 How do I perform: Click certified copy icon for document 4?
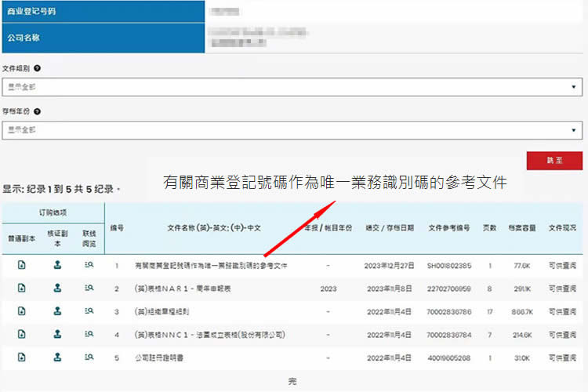pyautogui.click(x=57, y=334)
